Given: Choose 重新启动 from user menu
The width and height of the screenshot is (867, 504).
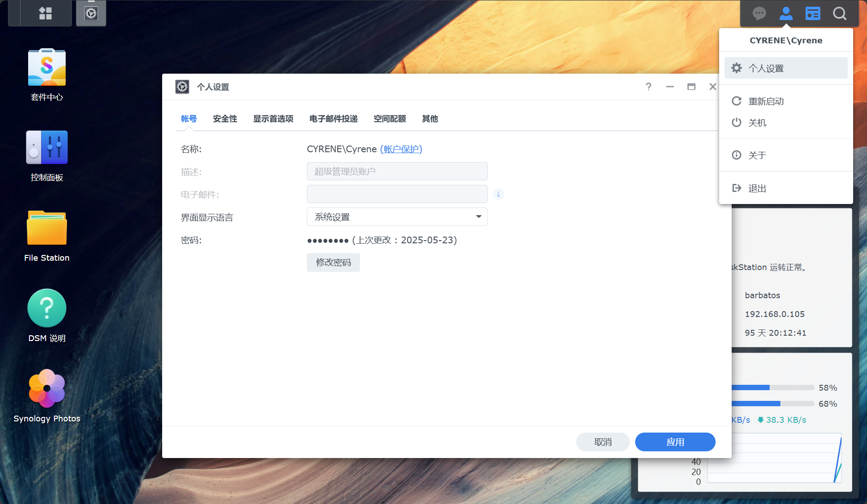Looking at the screenshot, I should click(x=786, y=101).
